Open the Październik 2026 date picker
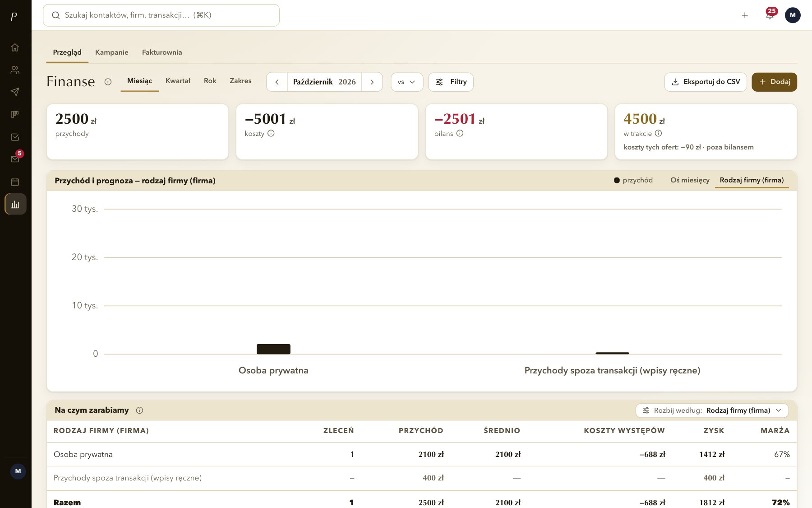812x508 pixels. point(324,82)
